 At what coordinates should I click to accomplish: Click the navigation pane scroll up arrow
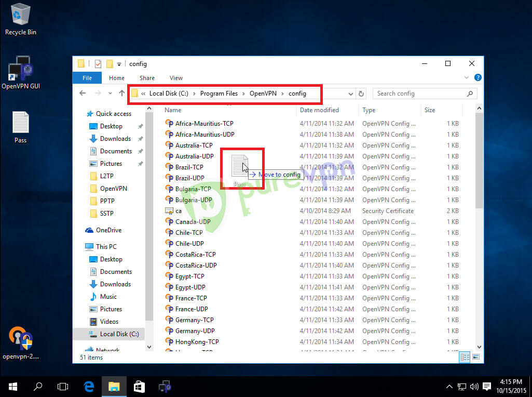coord(149,109)
